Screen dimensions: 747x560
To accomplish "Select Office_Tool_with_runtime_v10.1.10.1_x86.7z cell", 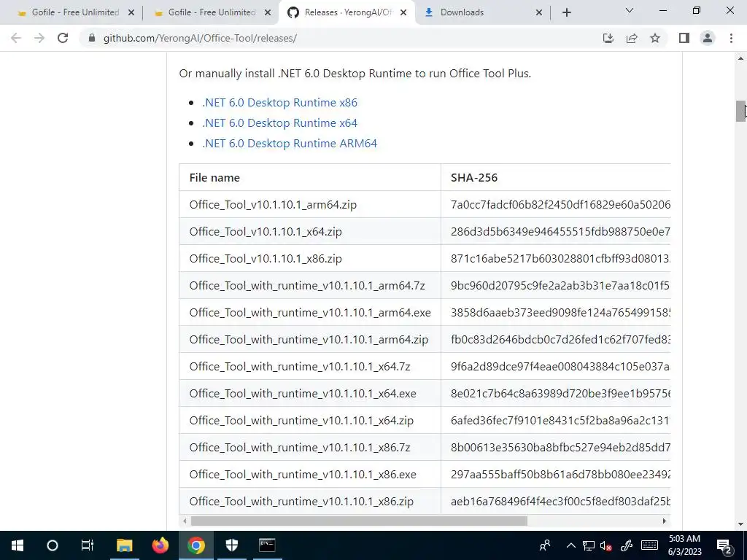I will [x=310, y=447].
